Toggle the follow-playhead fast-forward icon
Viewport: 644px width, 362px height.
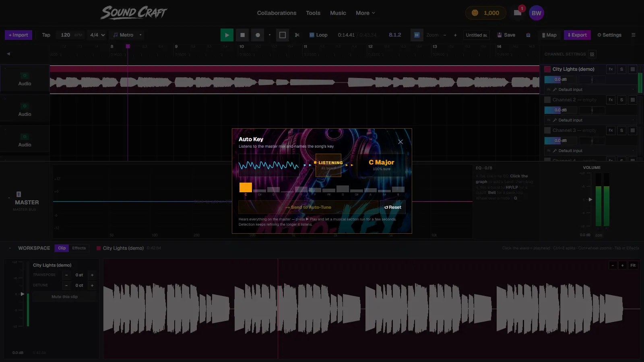pos(417,35)
